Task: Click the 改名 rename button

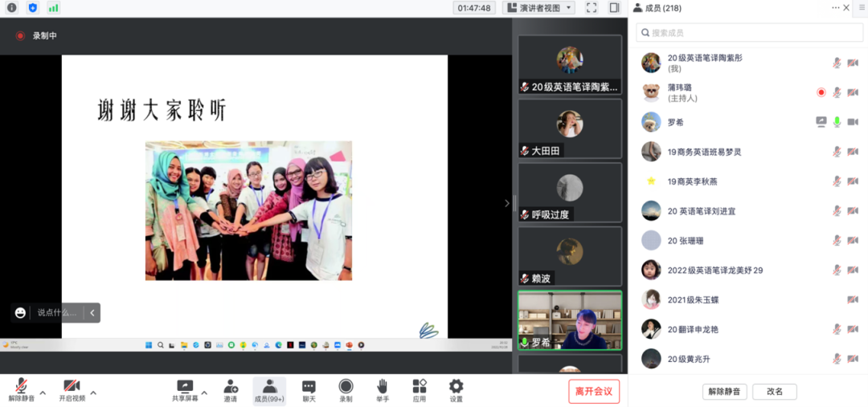Action: pos(775,392)
